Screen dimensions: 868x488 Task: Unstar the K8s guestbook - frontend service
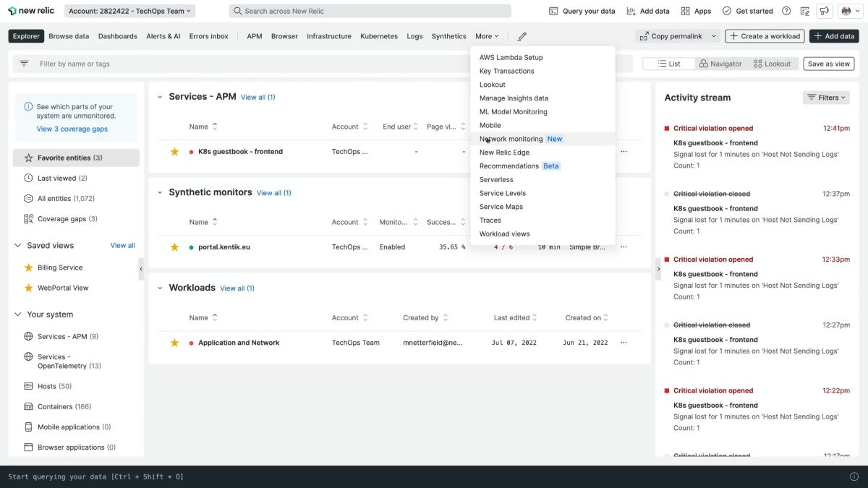(174, 151)
